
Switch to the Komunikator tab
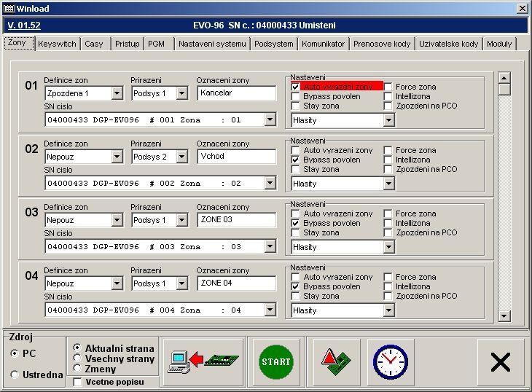(323, 44)
